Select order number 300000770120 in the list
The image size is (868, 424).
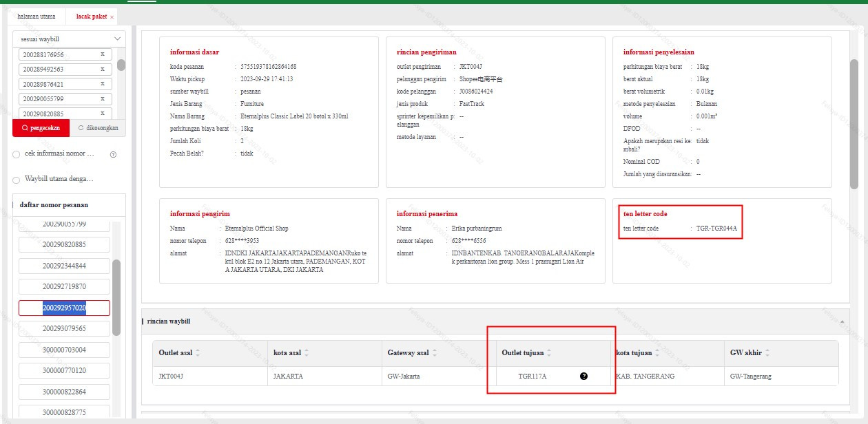pyautogui.click(x=64, y=370)
